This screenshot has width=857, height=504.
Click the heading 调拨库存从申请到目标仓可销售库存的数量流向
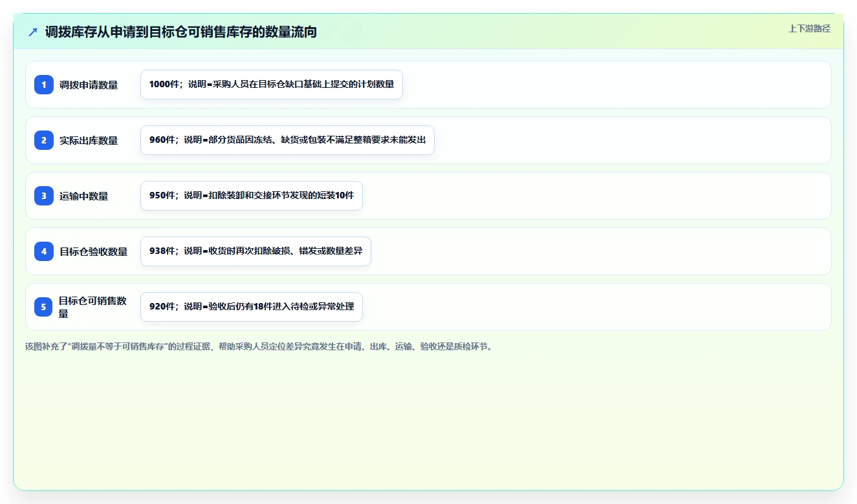pyautogui.click(x=181, y=32)
